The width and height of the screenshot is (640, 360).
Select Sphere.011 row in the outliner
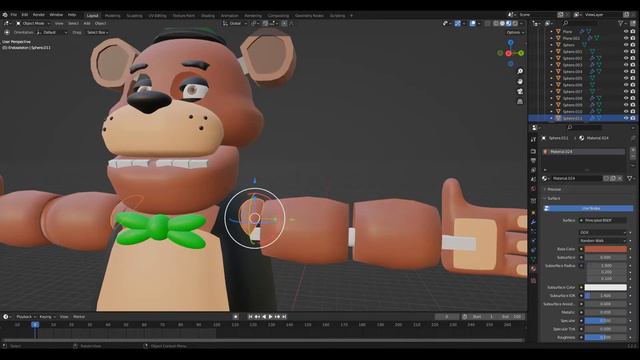click(x=582, y=118)
